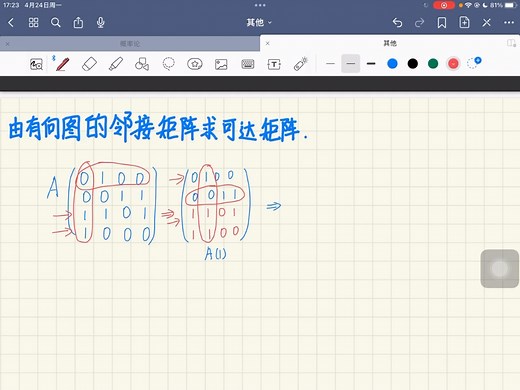Open the search tool
Image resolution: width=520 pixels, height=390 pixels.
(56, 23)
